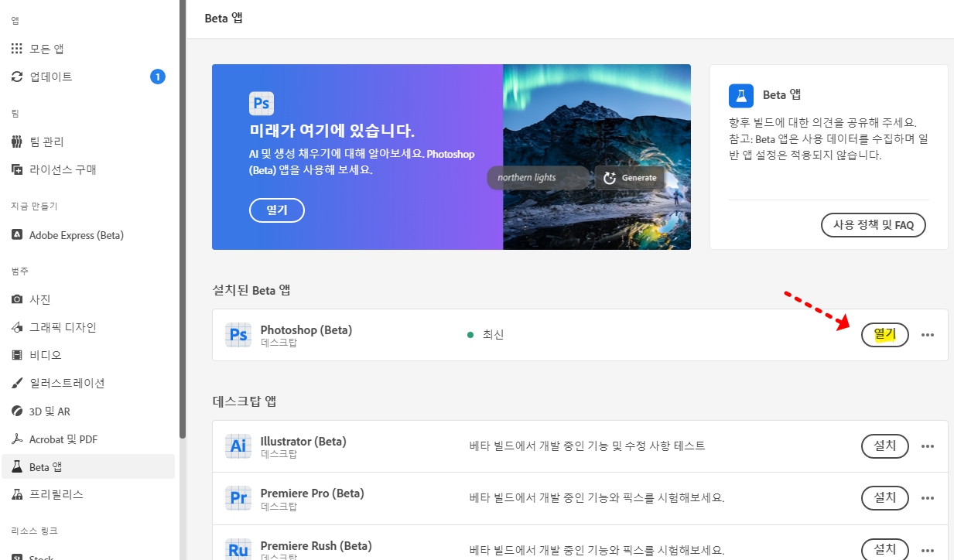The height and width of the screenshot is (560, 954).
Task: Click the 3D 및 AR sphere icon
Action: click(x=17, y=411)
